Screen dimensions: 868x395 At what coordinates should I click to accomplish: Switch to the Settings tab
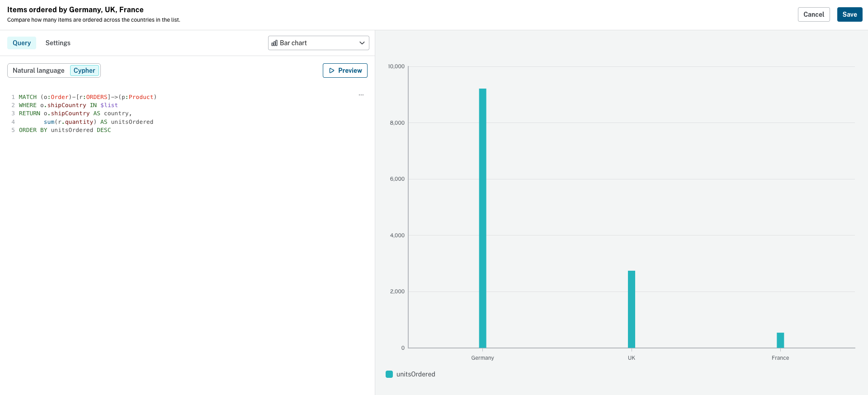point(58,43)
